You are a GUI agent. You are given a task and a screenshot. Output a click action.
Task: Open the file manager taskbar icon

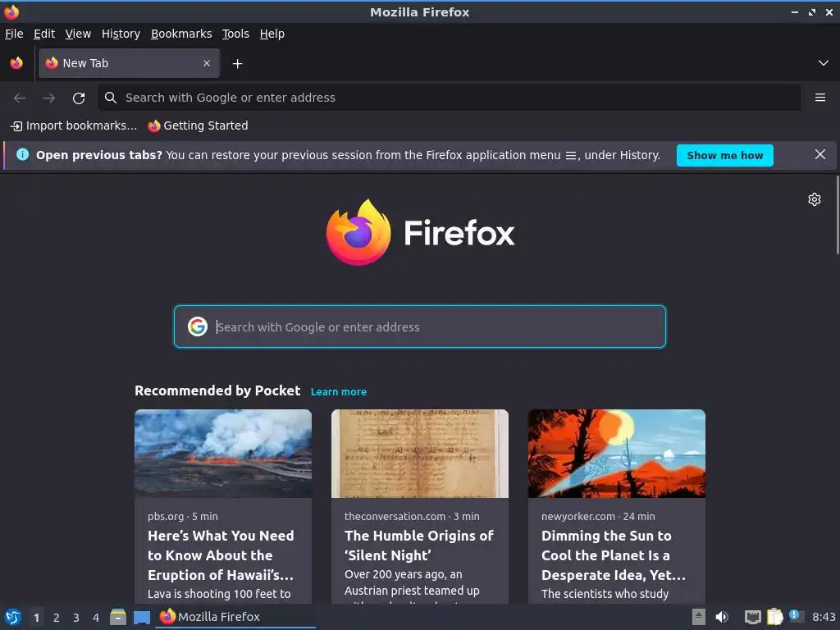pos(118,617)
